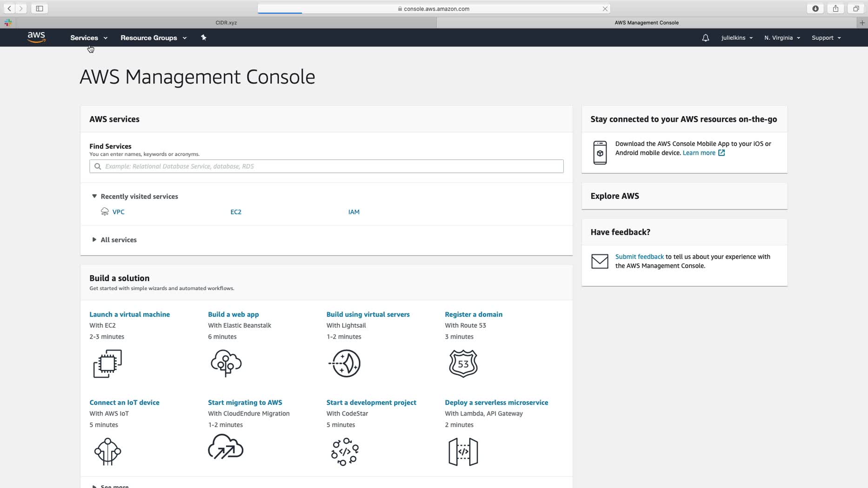
Task: Open the pin shortcuts icon in navbar
Action: coord(204,38)
